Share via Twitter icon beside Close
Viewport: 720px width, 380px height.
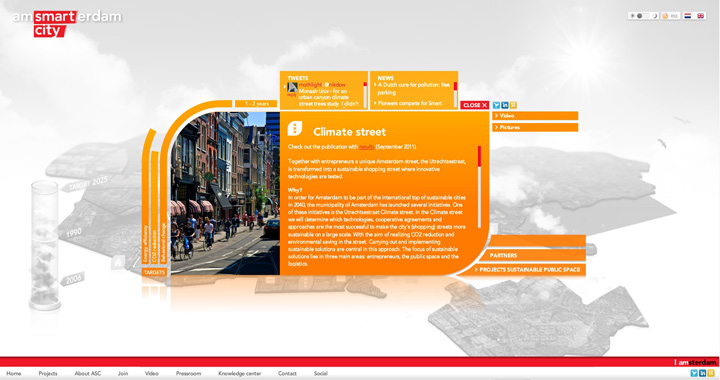496,105
